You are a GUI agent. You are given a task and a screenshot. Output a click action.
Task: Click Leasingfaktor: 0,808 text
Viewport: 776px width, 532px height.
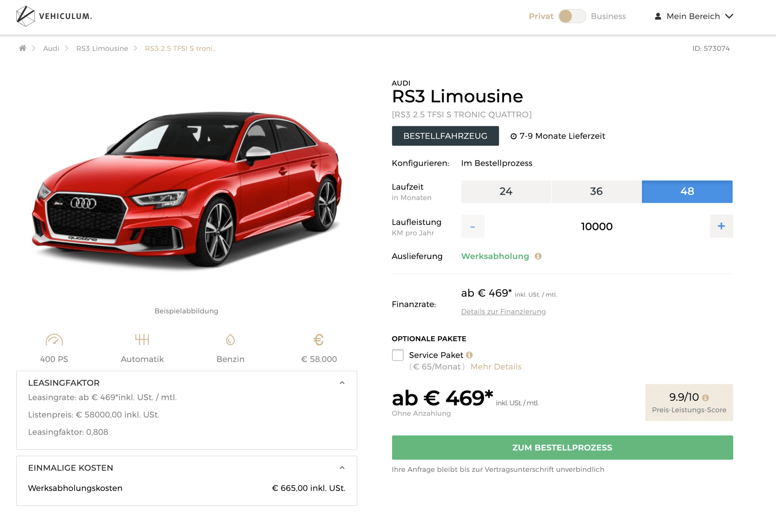tap(68, 432)
